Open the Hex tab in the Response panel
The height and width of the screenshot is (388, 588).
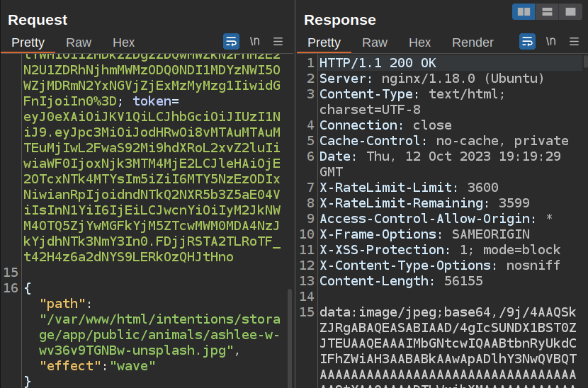419,42
